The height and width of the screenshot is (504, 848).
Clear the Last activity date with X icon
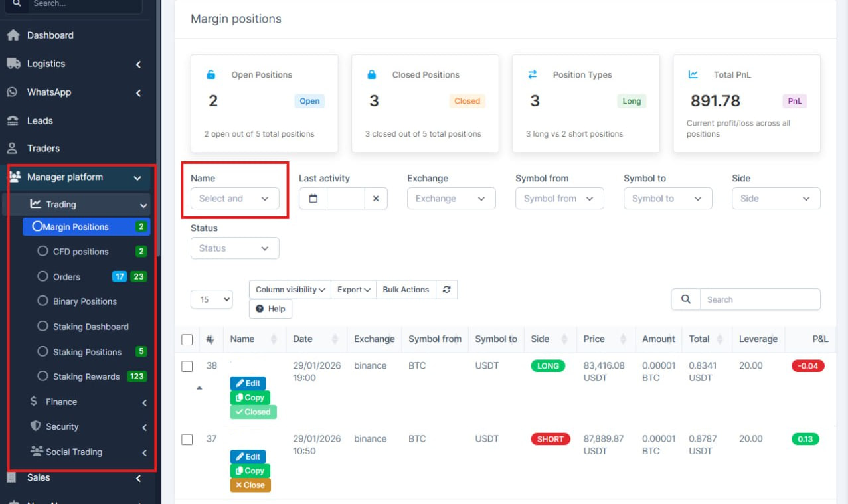click(376, 199)
